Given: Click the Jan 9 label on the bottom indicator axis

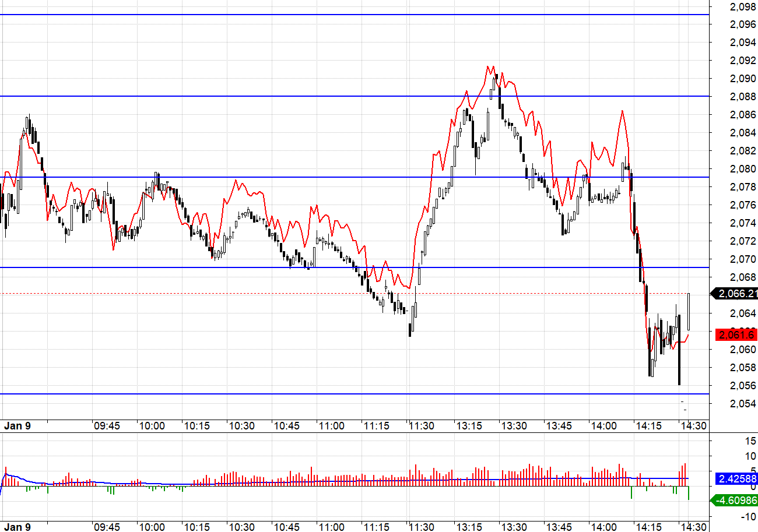Looking at the screenshot, I should (x=17, y=527).
